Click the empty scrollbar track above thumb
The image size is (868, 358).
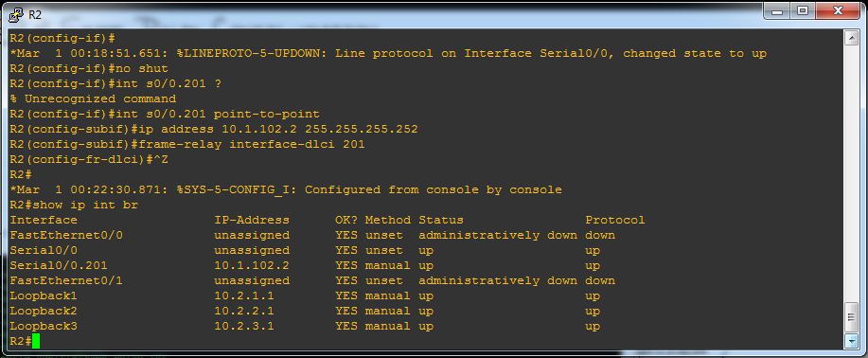point(851,174)
